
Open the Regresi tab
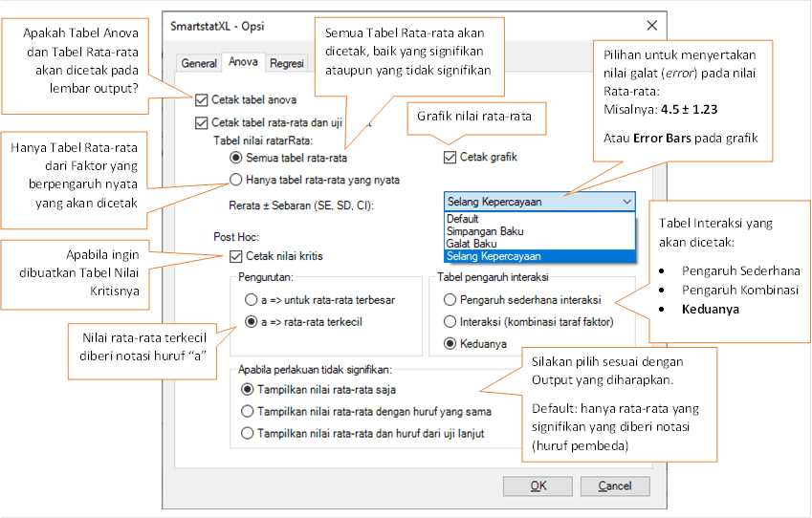pyautogui.click(x=287, y=63)
